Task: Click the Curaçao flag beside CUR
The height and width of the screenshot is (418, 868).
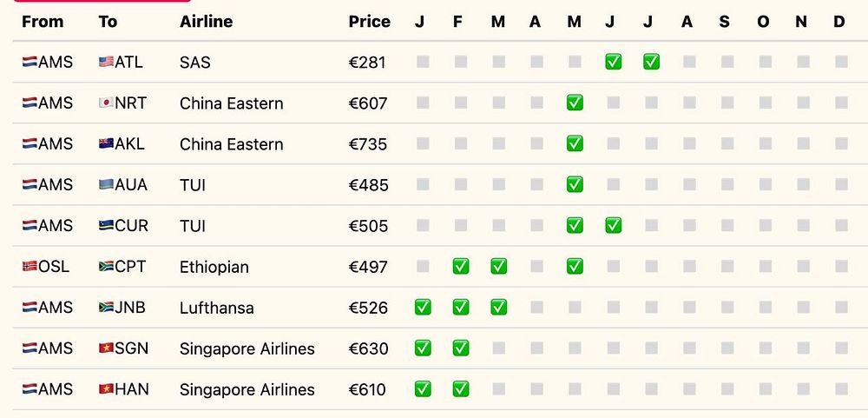Action: pyautogui.click(x=106, y=226)
